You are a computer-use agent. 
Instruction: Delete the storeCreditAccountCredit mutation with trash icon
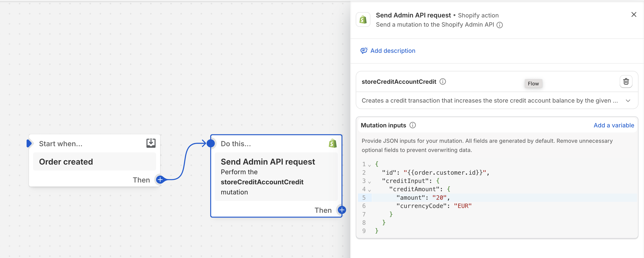click(626, 81)
